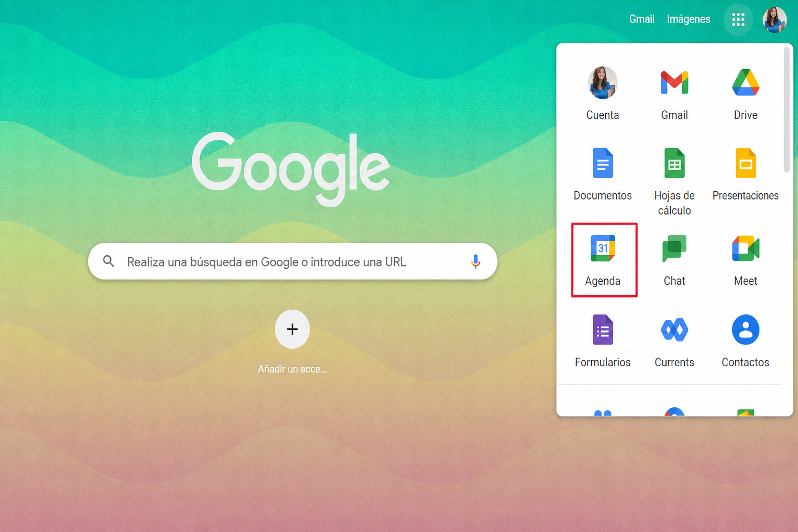Click the Añadir un acce... label
This screenshot has width=798, height=532.
pos(292,369)
